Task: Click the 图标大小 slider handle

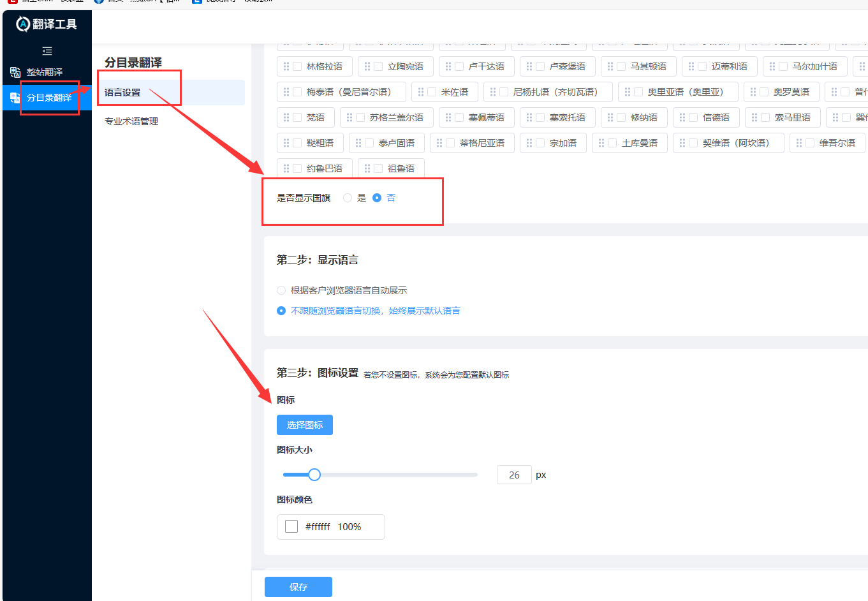Action: click(314, 475)
